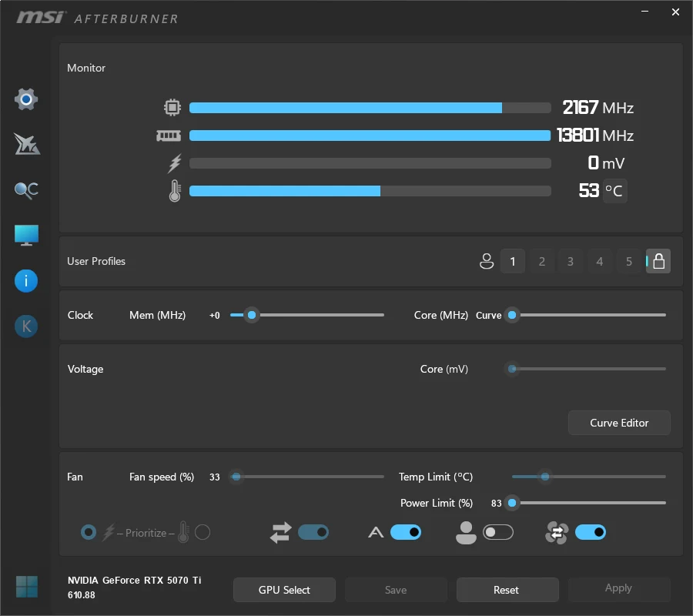The height and width of the screenshot is (616, 693).
Task: Click the voltage lightning bolt monitor icon
Action: pos(175,163)
